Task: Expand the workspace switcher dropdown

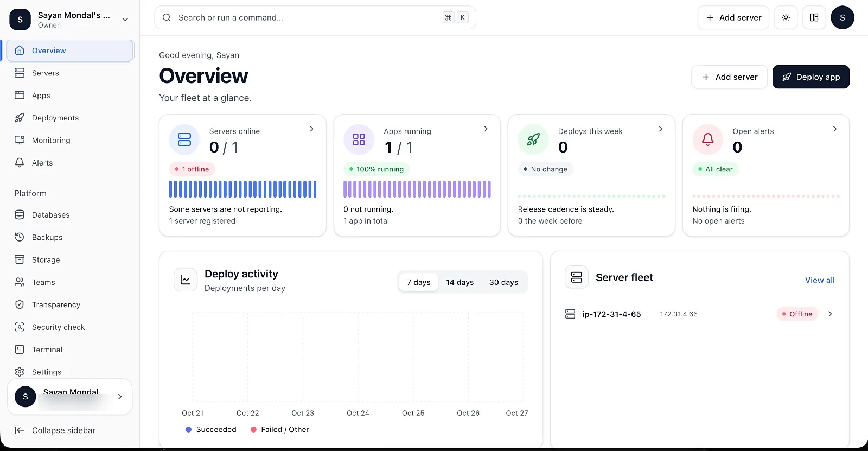Action: click(x=125, y=20)
